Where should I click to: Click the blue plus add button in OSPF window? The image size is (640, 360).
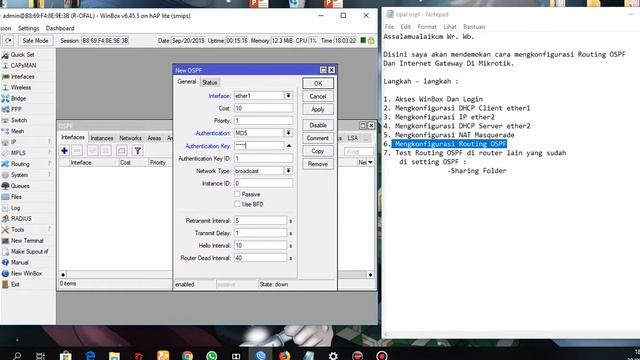click(x=64, y=151)
